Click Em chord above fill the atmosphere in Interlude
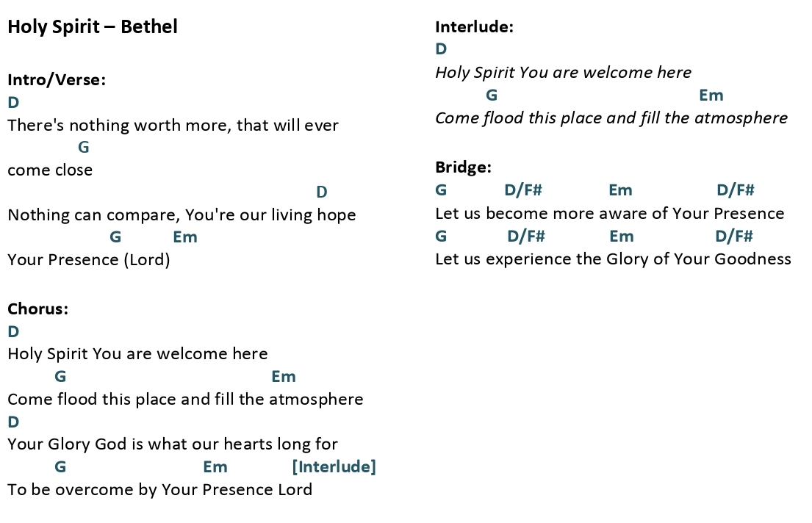The height and width of the screenshot is (523, 812). [711, 95]
